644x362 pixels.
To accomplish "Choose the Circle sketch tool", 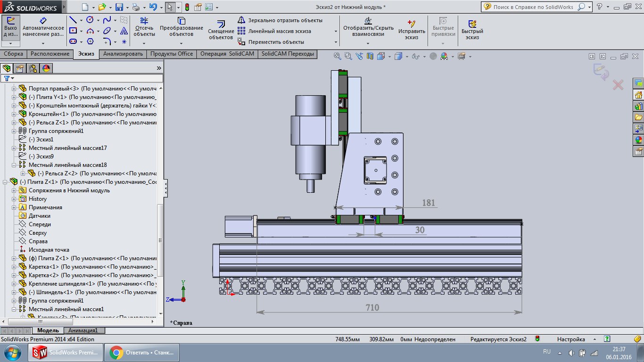I will (x=90, y=20).
